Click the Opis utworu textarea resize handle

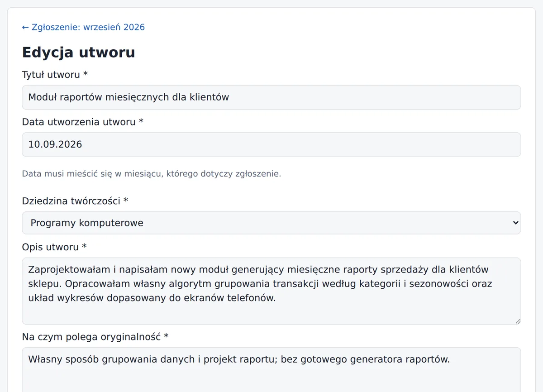coord(518,321)
